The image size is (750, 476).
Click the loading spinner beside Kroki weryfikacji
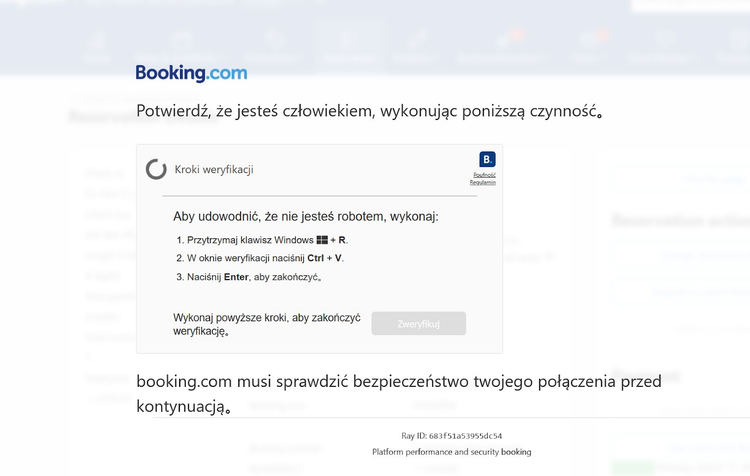pyautogui.click(x=156, y=169)
